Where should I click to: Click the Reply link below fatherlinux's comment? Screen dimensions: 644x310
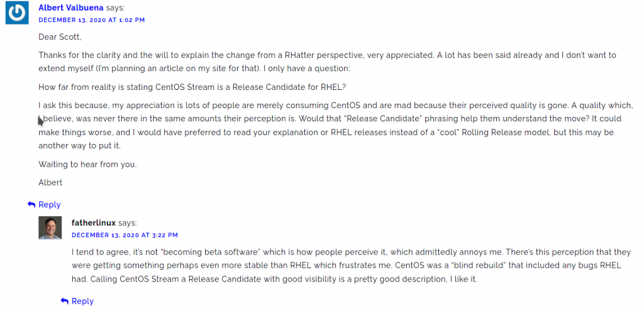point(82,301)
